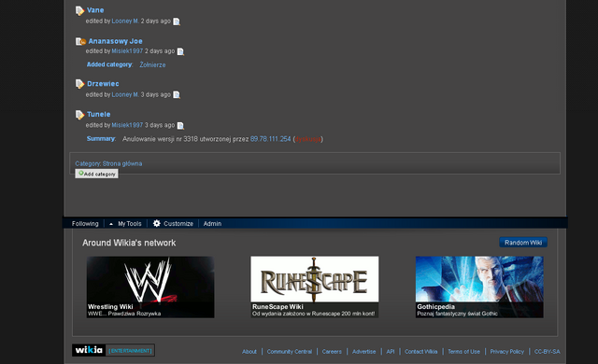
Task: Open the Community Central footer link
Action: tap(290, 352)
